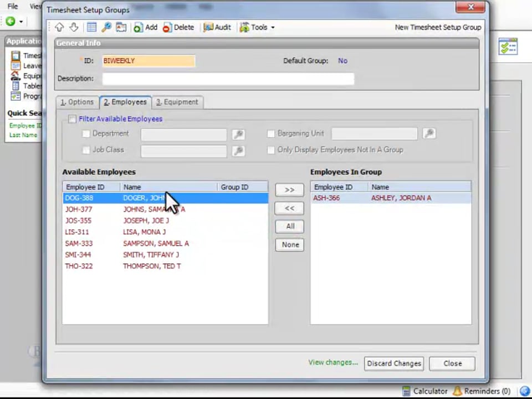Click the Discard Changes button
This screenshot has width=532, height=399.
tap(394, 364)
